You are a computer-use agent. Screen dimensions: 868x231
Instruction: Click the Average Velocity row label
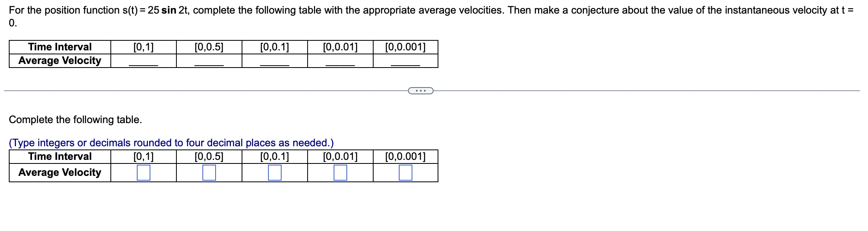[x=59, y=173]
